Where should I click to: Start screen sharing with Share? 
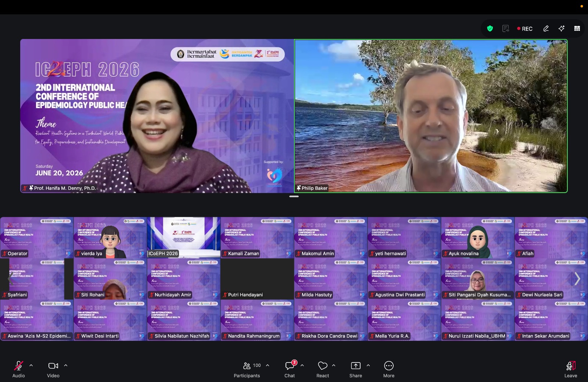pyautogui.click(x=356, y=369)
